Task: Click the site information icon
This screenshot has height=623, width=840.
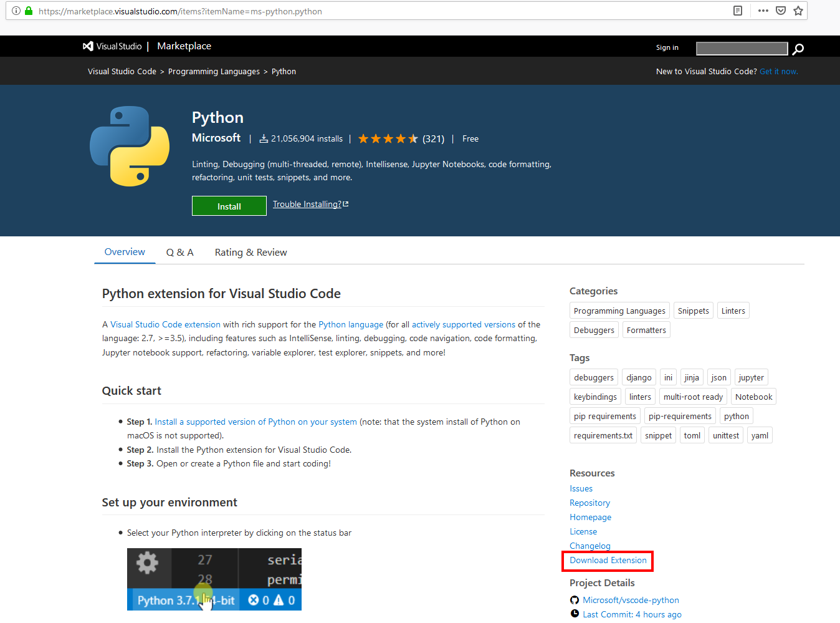Action: click(x=16, y=11)
